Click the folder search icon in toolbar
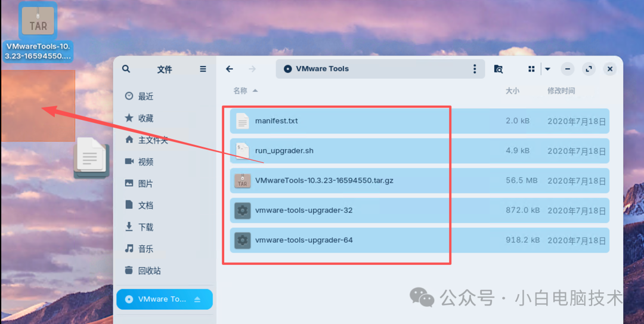Image resolution: width=644 pixels, height=324 pixels. [x=498, y=69]
